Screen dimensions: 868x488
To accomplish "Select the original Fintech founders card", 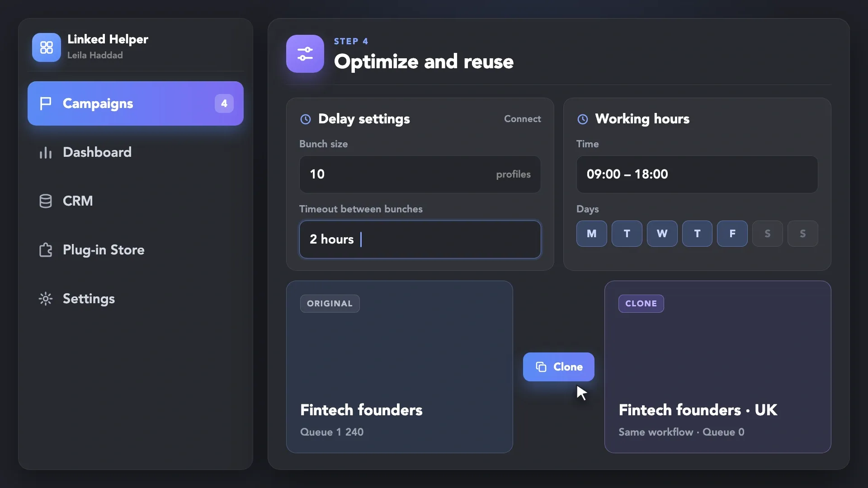I will pos(400,367).
